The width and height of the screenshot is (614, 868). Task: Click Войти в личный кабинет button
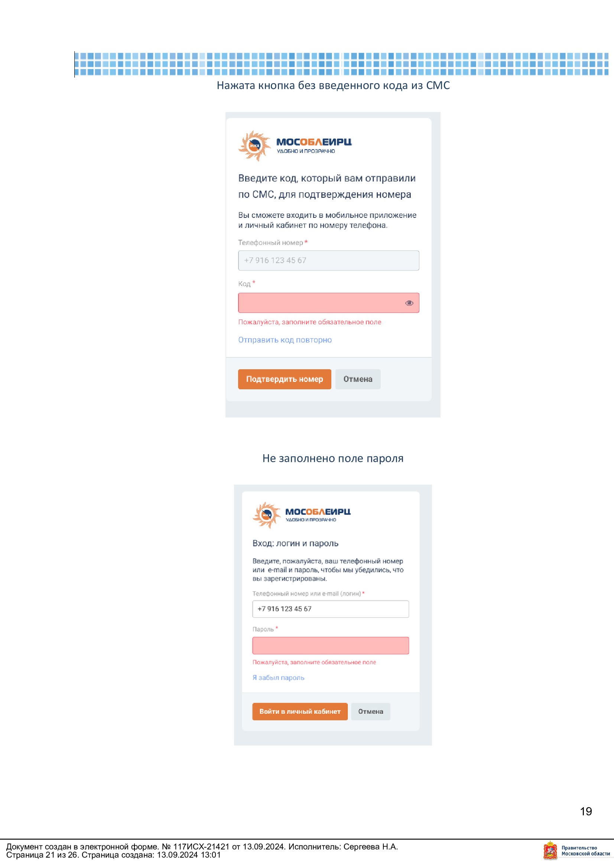tap(300, 711)
